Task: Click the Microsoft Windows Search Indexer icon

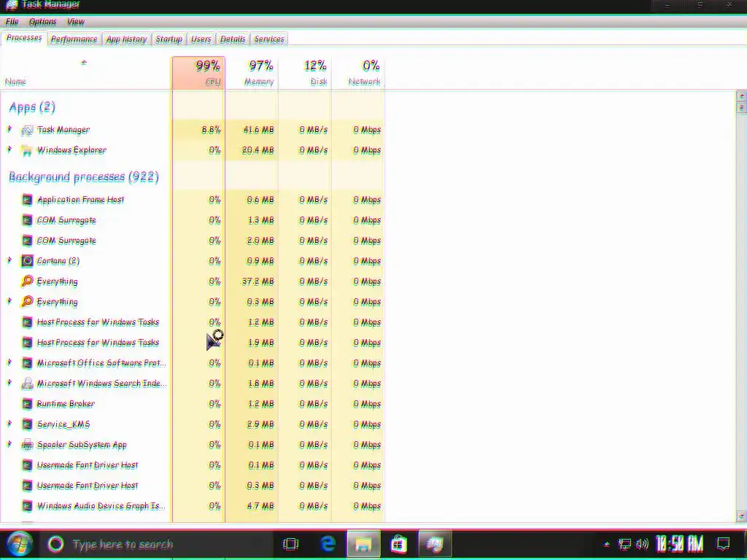Action: 27,384
